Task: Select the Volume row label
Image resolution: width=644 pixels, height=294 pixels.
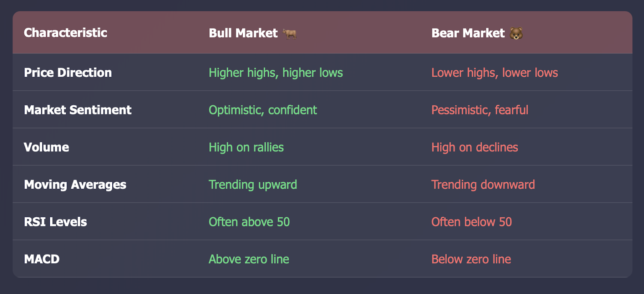Action: [x=46, y=147]
